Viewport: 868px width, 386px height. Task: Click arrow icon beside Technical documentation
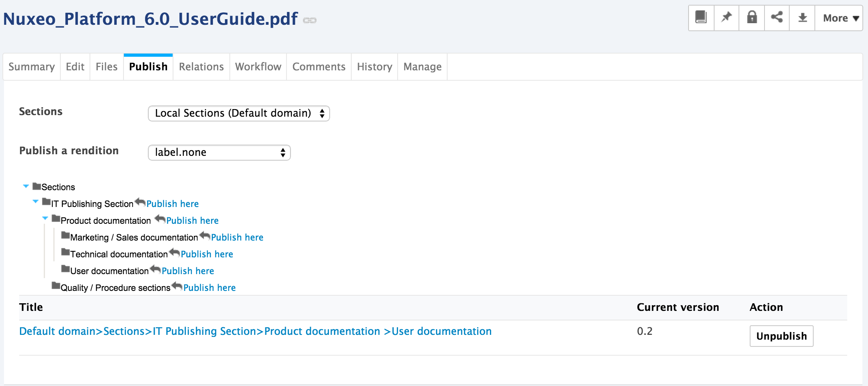coord(174,253)
